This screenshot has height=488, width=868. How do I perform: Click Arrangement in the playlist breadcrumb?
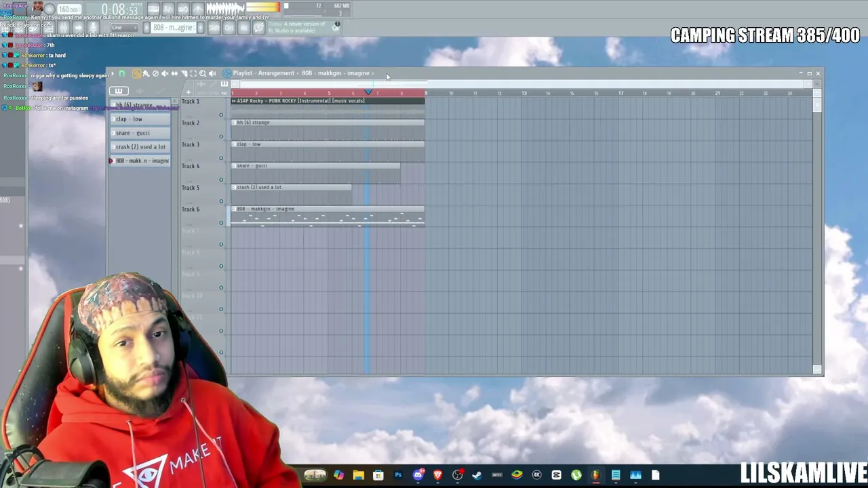coord(276,73)
